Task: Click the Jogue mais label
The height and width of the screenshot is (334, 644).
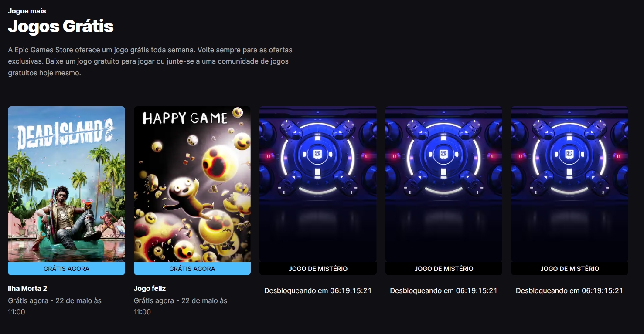Action: click(27, 11)
